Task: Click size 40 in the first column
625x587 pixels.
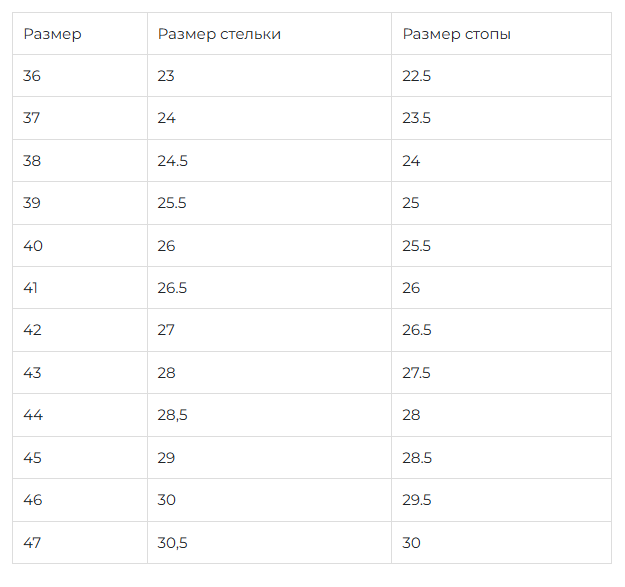Action: (x=32, y=246)
